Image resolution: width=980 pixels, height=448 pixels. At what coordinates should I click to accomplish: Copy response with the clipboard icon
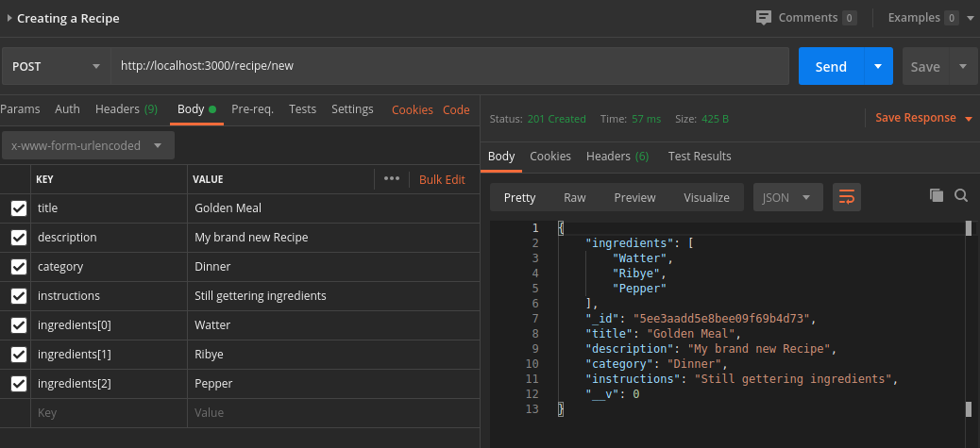[937, 195]
